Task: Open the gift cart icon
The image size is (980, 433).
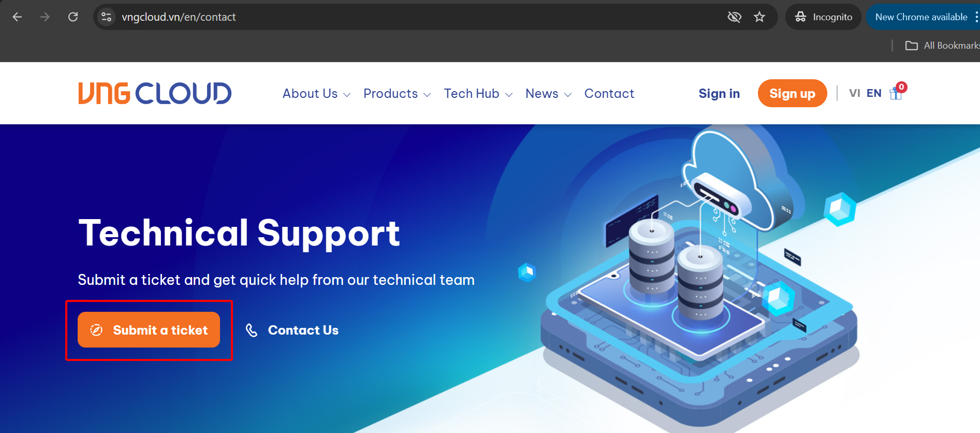Action: pos(897,92)
